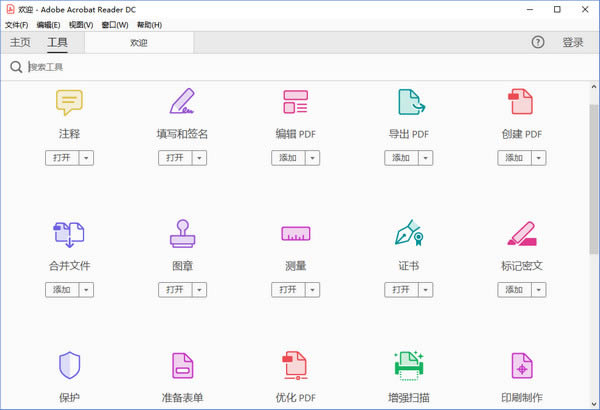The height and width of the screenshot is (410, 600).
Task: Open the dropdown arrow under 导出 PDF
Action: click(426, 158)
